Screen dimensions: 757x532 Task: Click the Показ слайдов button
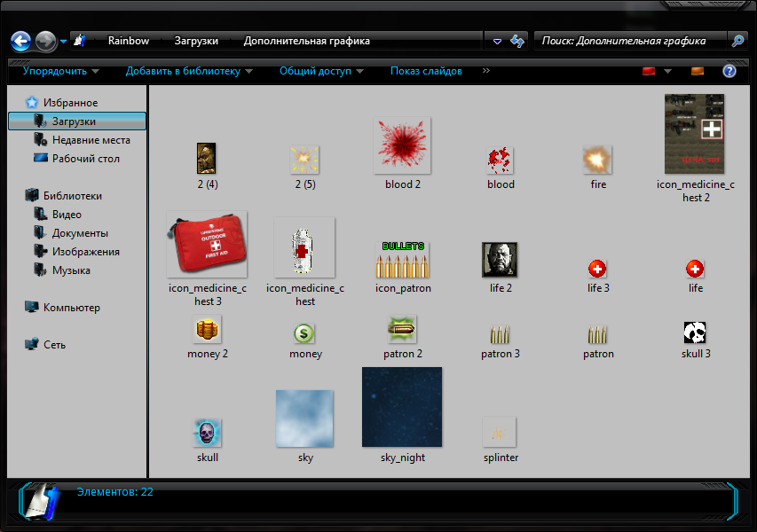(426, 71)
